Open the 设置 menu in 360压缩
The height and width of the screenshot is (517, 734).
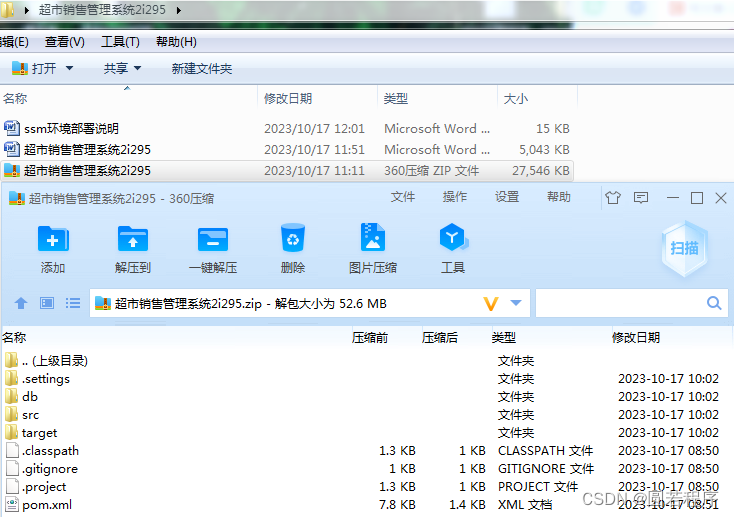click(x=507, y=197)
